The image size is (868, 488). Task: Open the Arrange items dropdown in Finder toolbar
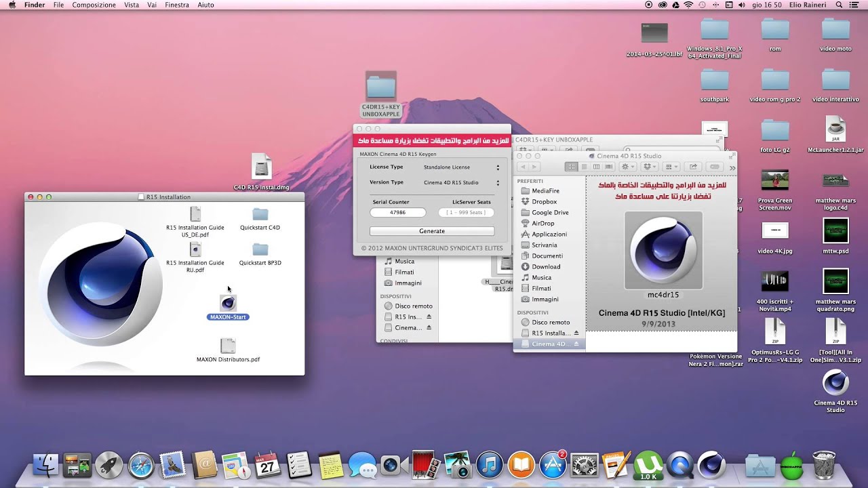pyautogui.click(x=671, y=167)
